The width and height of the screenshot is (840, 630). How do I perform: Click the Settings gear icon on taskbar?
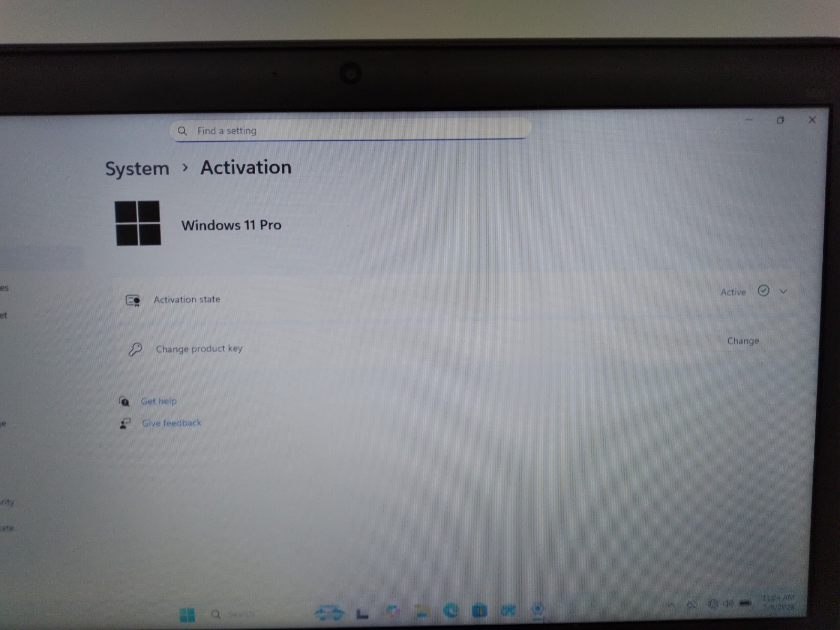[538, 610]
